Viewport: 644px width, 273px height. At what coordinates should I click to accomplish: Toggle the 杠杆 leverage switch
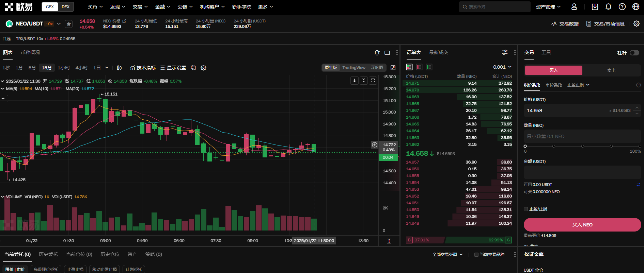point(634,53)
